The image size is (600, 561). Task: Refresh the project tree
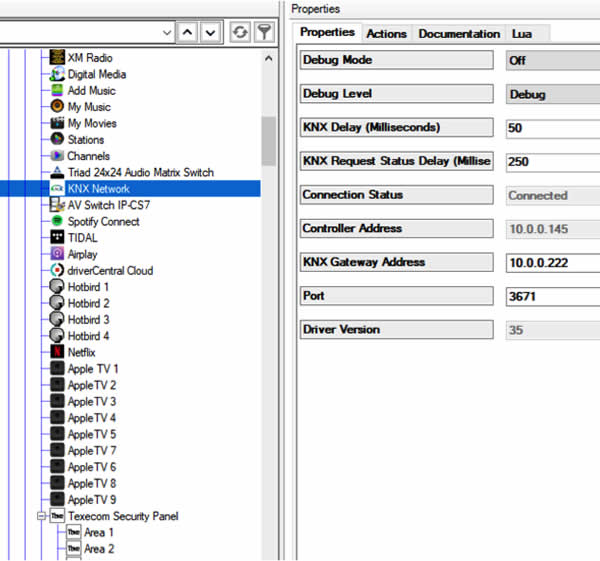pos(240,32)
